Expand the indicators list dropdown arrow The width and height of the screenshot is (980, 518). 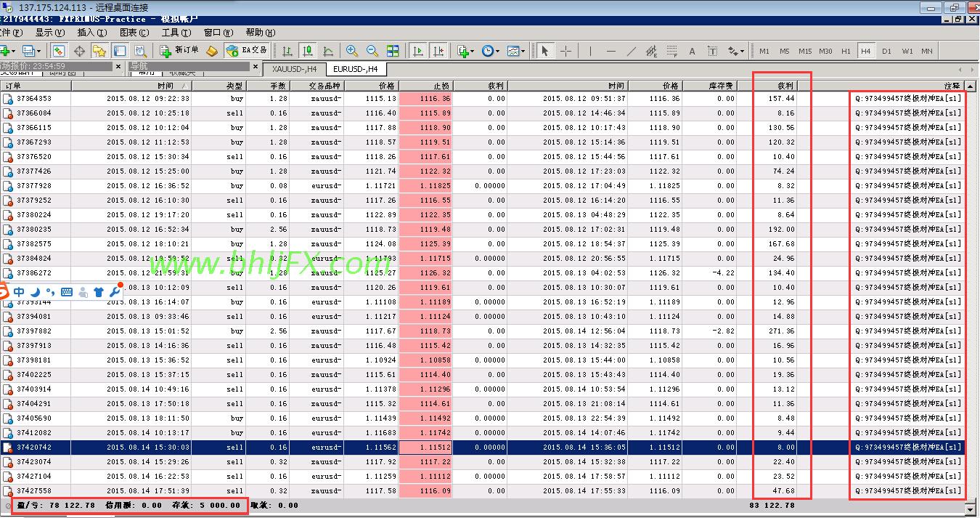click(x=473, y=51)
